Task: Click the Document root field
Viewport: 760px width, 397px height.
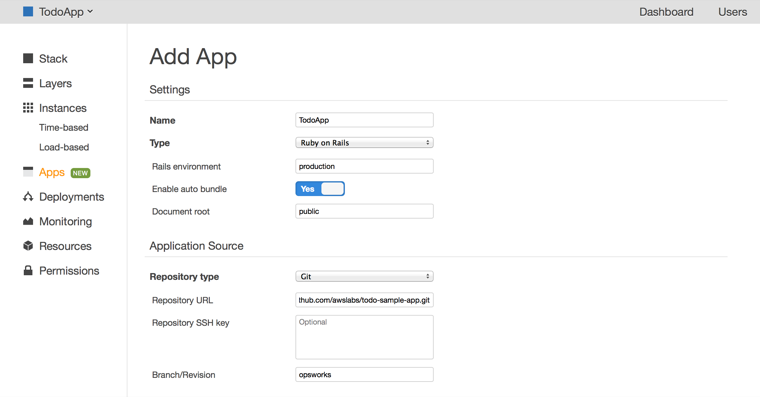Action: [x=364, y=211]
